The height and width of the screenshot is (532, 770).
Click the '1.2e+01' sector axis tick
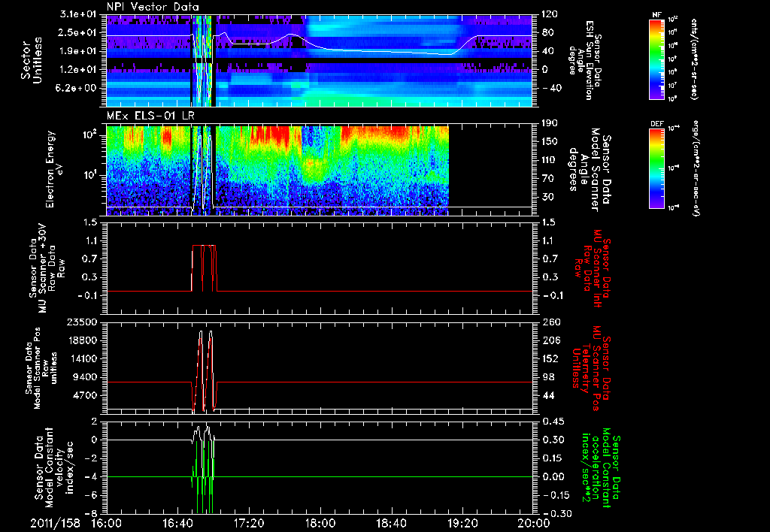pos(78,69)
